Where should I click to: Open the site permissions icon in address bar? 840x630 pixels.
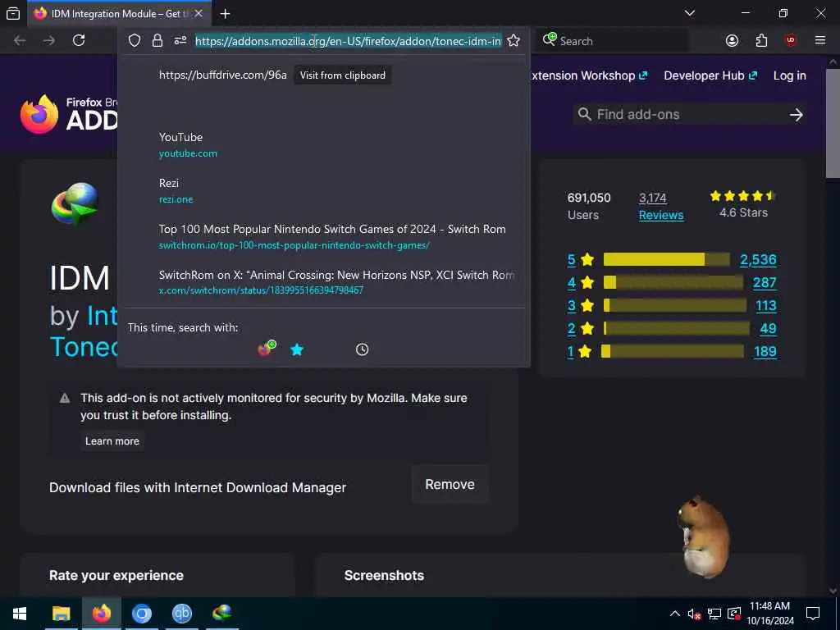tap(180, 41)
